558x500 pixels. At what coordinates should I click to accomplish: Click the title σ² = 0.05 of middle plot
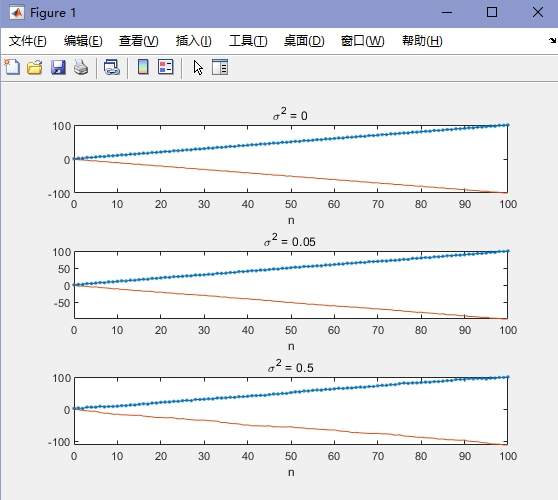[290, 240]
